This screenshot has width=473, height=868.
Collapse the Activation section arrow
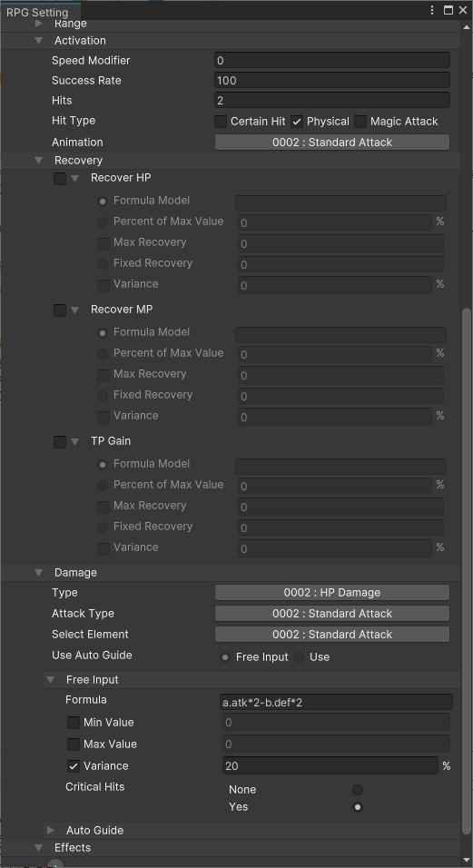coord(39,41)
